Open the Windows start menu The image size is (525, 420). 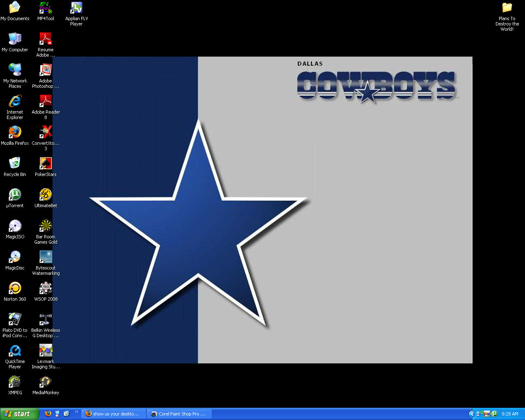(20, 414)
